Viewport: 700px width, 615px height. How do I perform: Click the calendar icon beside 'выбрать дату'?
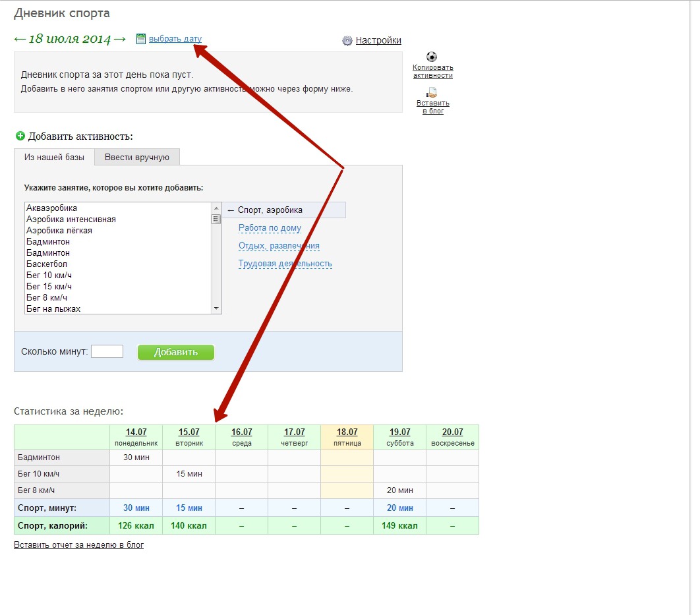click(140, 39)
